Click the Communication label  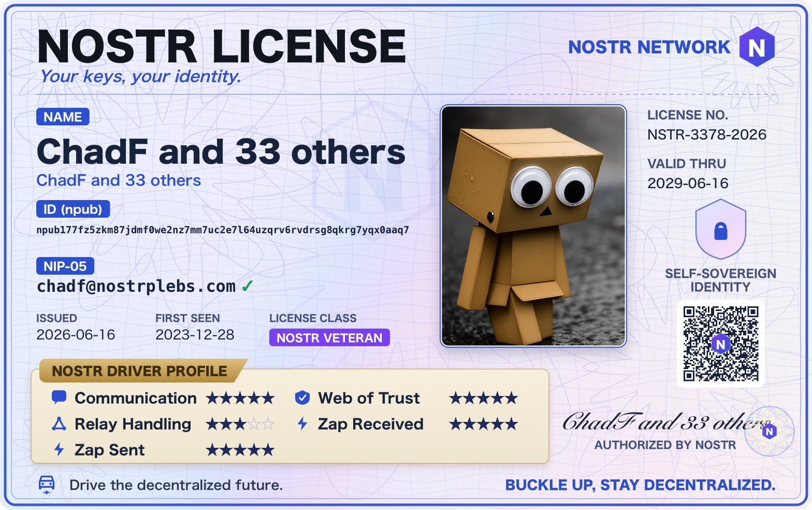coord(136,398)
